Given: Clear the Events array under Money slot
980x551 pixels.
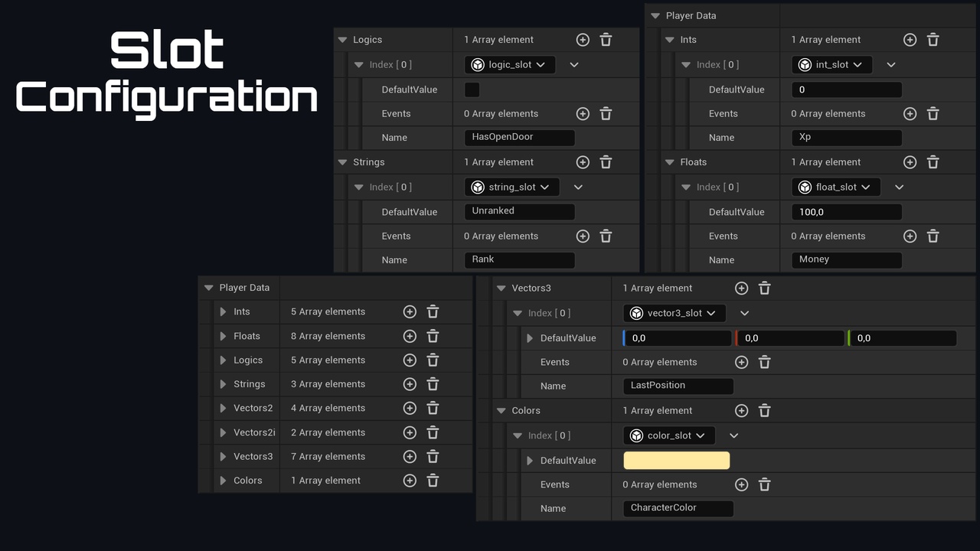Looking at the screenshot, I should pos(933,236).
